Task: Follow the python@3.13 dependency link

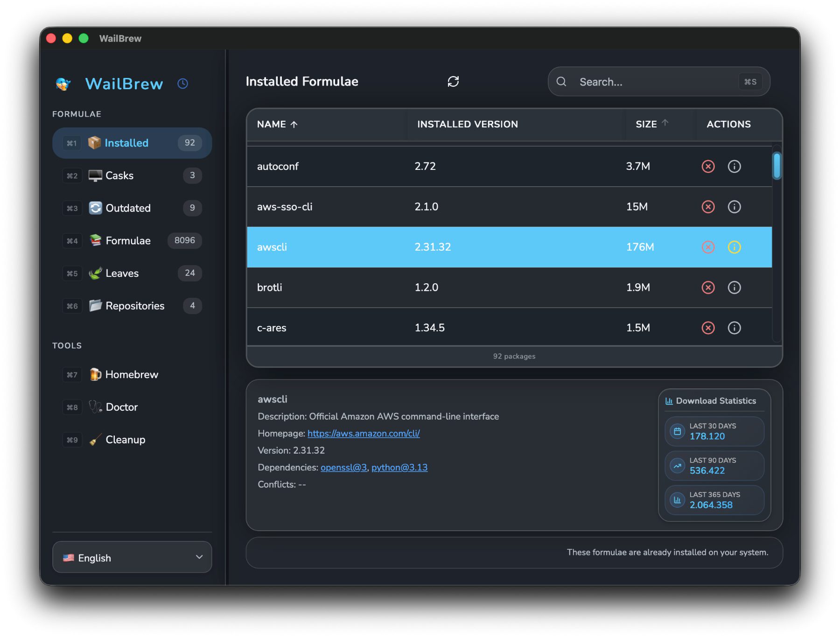Action: 399,468
